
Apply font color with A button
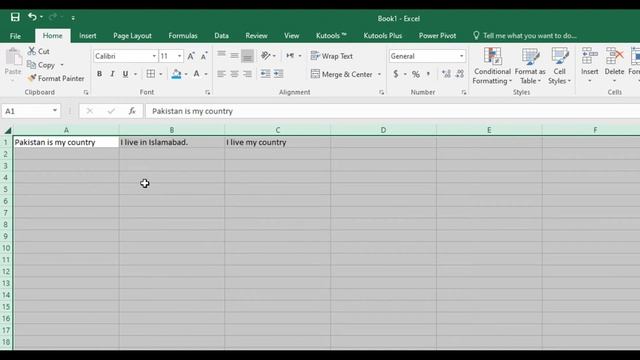[197, 74]
